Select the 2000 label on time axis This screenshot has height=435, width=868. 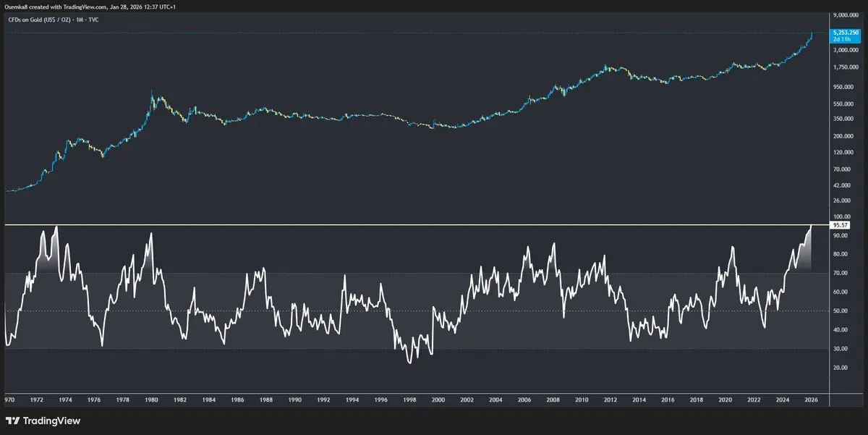coord(438,399)
